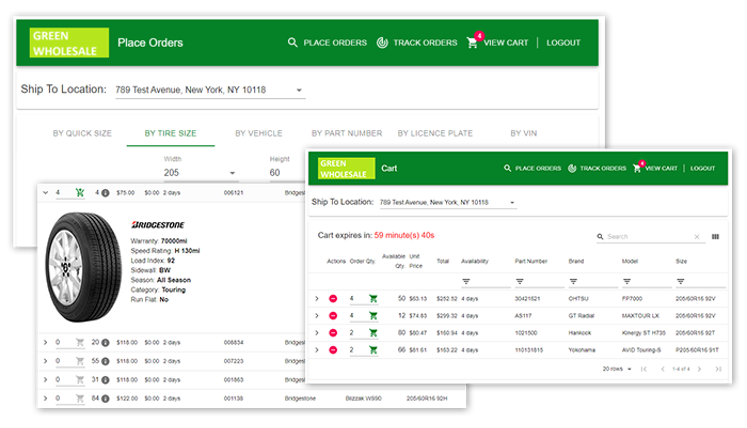Click the cart badge icon in Cart window header
Screen dimensions: 747x428
(637, 168)
